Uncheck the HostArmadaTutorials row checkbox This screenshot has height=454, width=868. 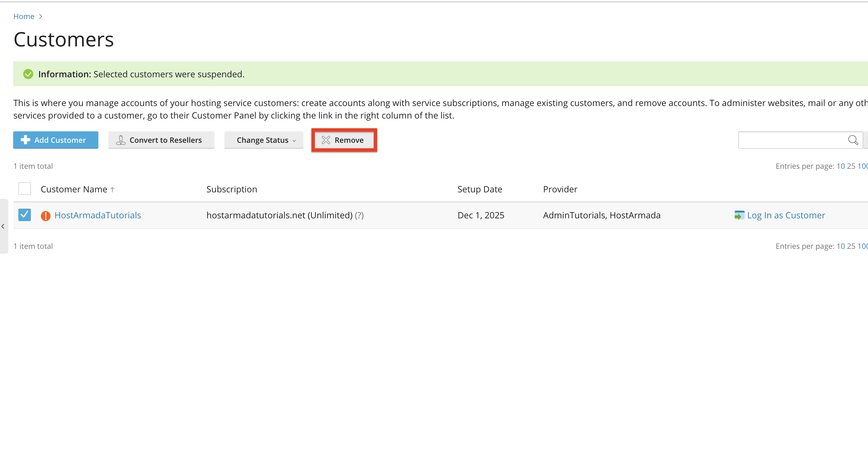[x=25, y=215]
